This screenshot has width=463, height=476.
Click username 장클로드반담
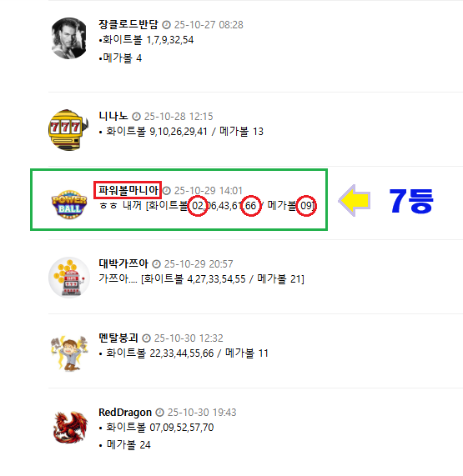pos(128,24)
